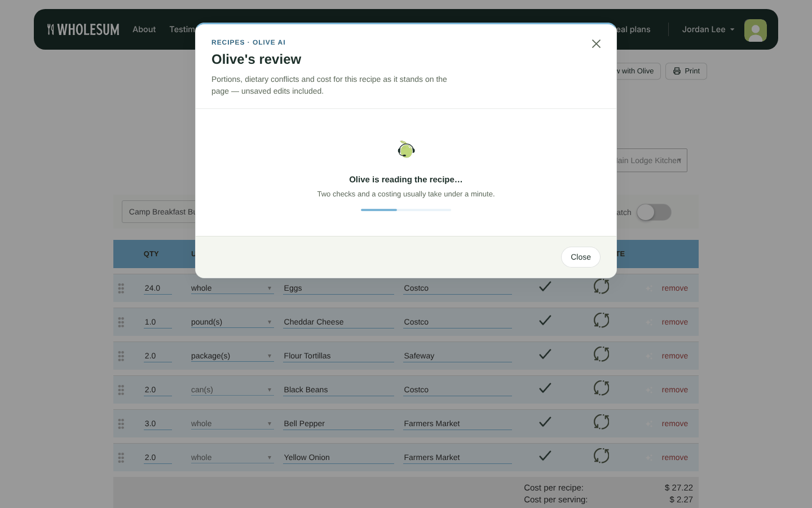Screen dimensions: 812x508
Task: Remove the Yellow Onion ingredient
Action: tap(675, 458)
